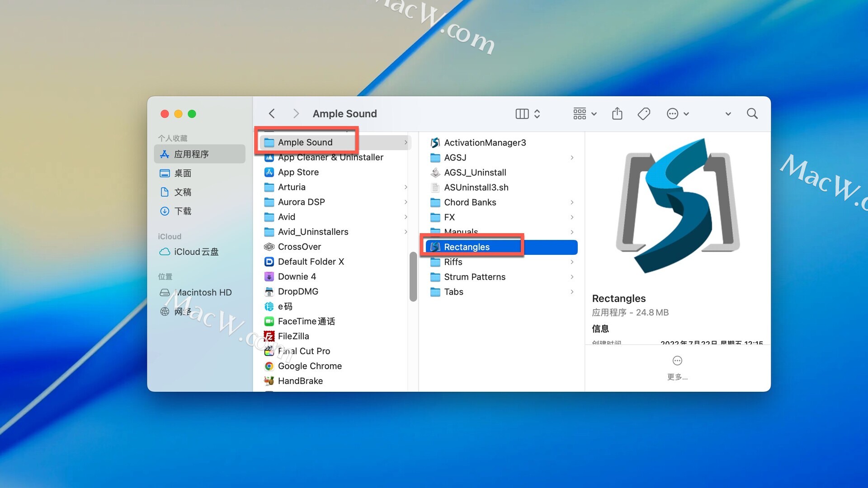Screen dimensions: 868x488
Task: Click the applications column scrollbar
Action: tap(413, 277)
